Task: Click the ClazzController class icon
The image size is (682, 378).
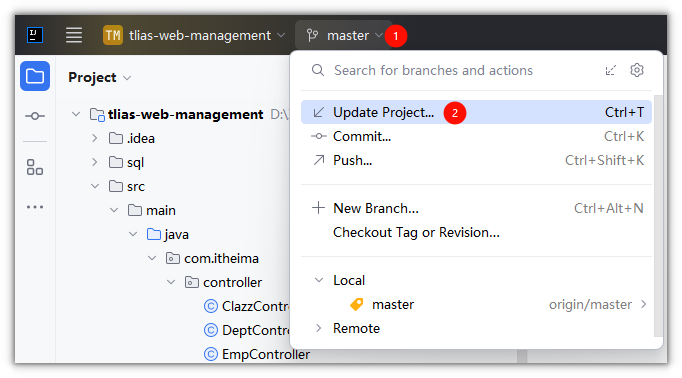Action: point(211,306)
